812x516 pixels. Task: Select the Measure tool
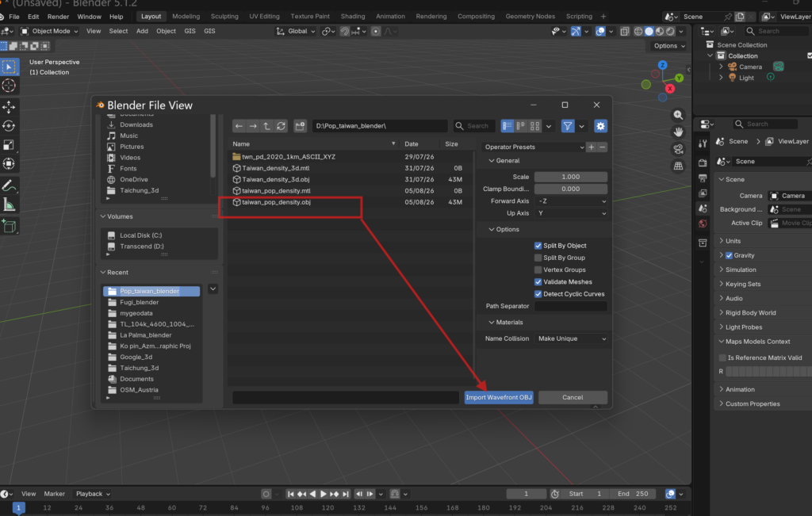pyautogui.click(x=9, y=205)
